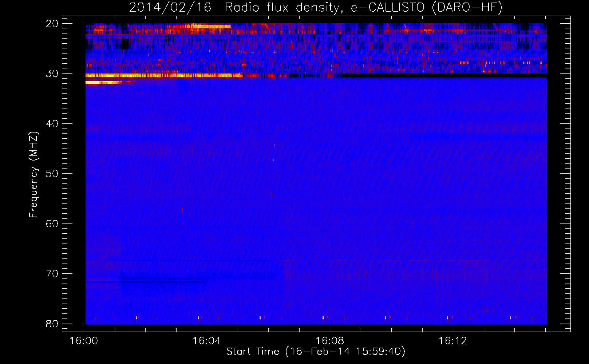The height and width of the screenshot is (364, 589).
Task: Click the 16:04 time tick label
Action: (207, 341)
